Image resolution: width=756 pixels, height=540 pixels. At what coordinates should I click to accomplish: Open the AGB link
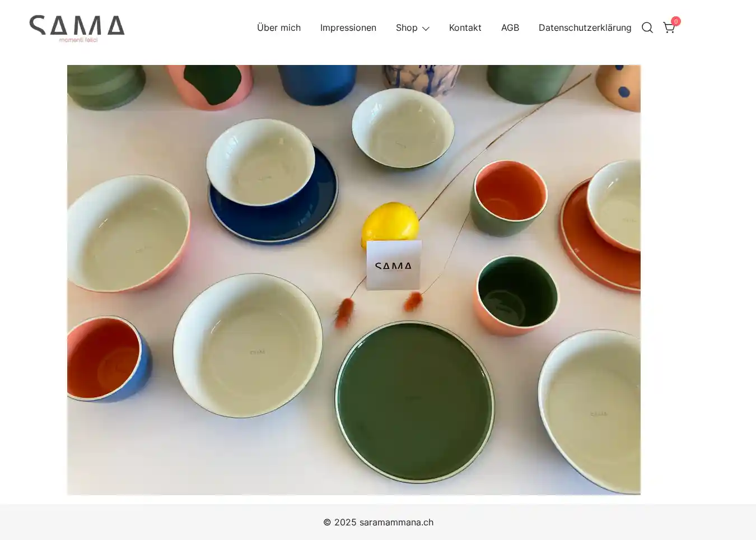pos(510,27)
